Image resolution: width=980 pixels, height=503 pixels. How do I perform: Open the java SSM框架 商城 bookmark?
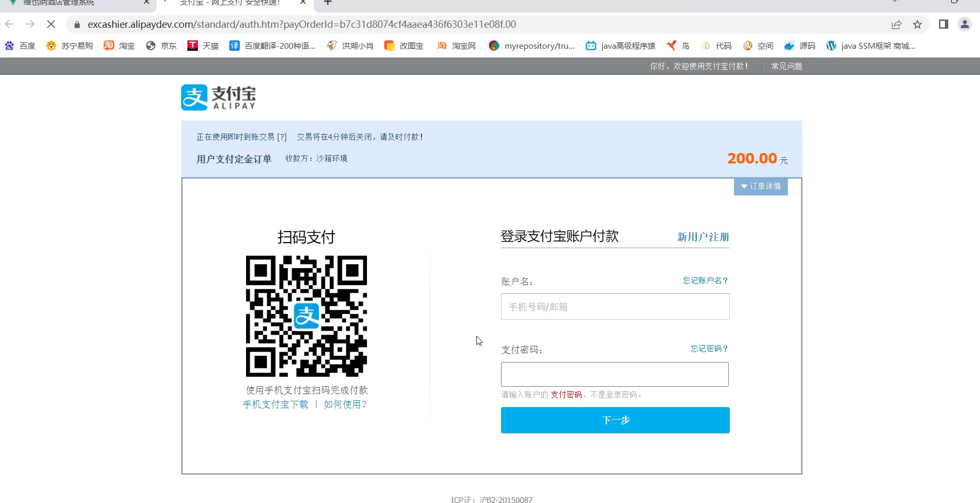coord(871,46)
